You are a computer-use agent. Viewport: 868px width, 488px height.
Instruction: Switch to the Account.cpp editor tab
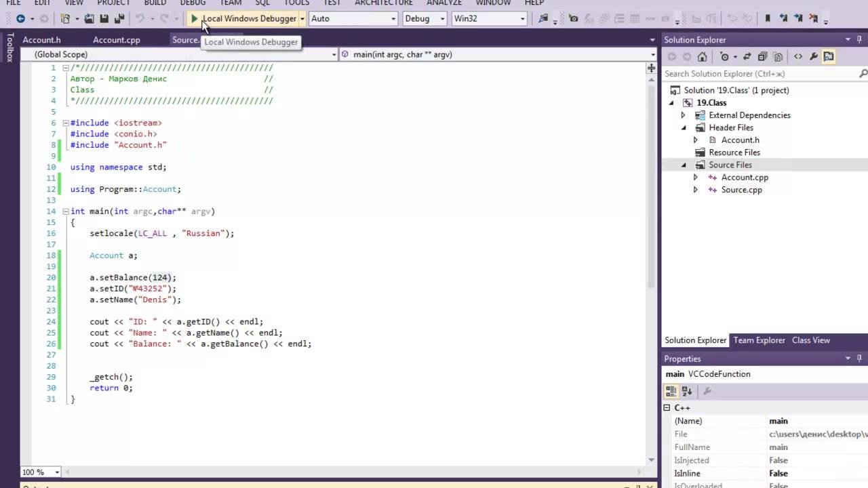coord(117,40)
